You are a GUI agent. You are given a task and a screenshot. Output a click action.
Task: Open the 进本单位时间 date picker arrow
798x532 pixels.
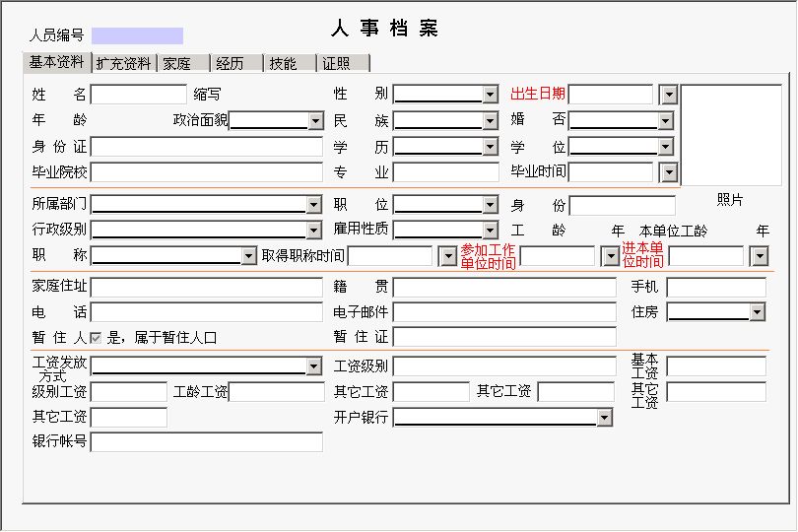coord(759,256)
